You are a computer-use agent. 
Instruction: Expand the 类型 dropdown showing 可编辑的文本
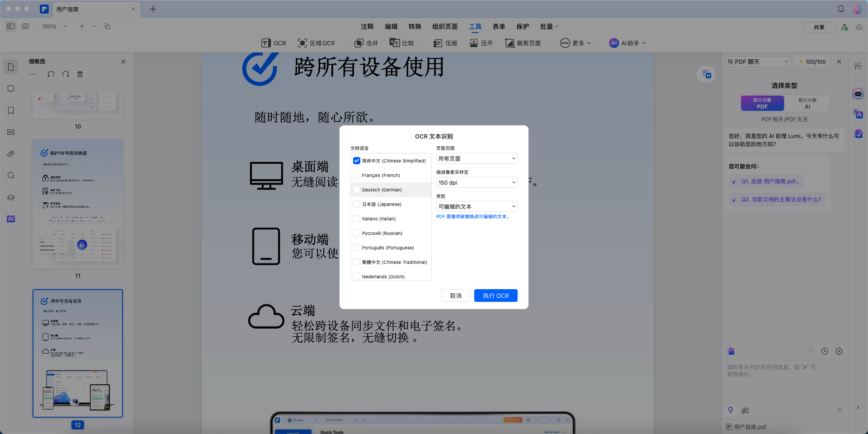click(476, 206)
